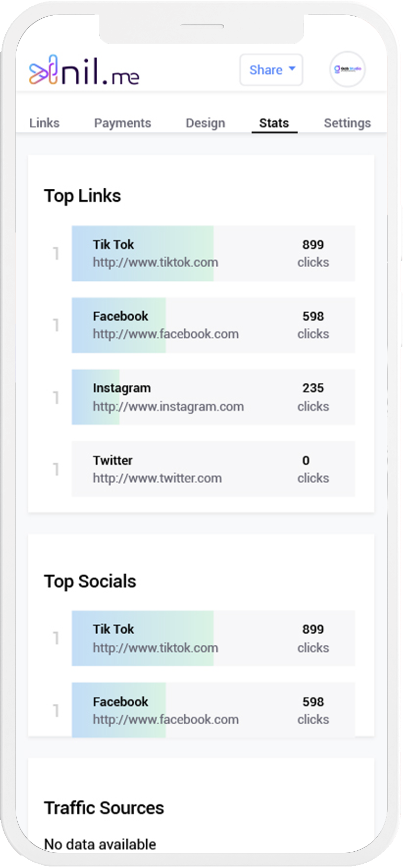Image resolution: width=407 pixels, height=868 pixels.
Task: Click Tik Tok row in Top Socials
Action: (213, 638)
